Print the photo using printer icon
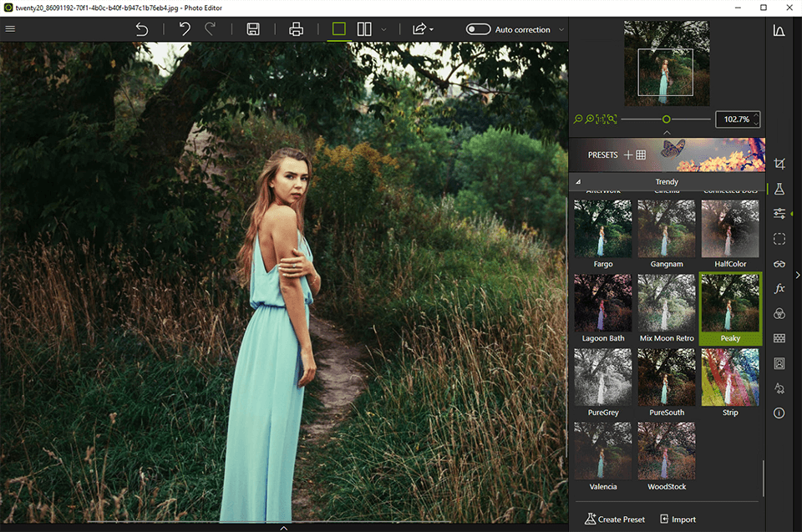 tap(296, 29)
